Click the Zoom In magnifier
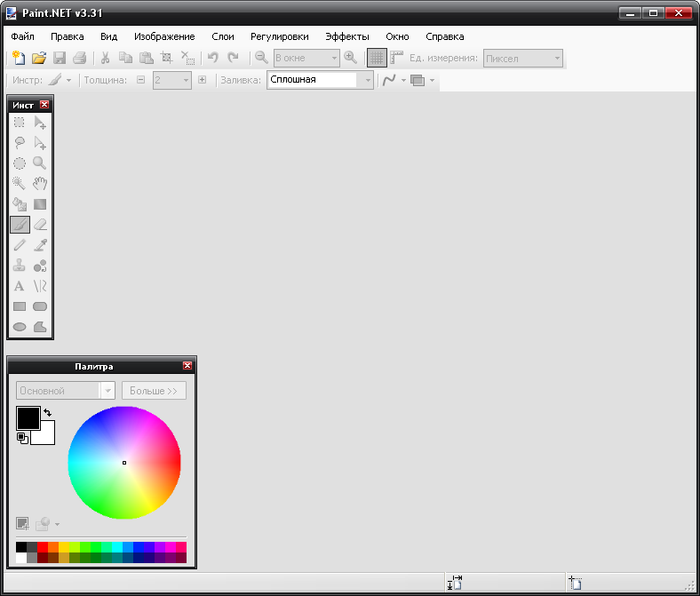This screenshot has height=596, width=700. click(x=351, y=58)
